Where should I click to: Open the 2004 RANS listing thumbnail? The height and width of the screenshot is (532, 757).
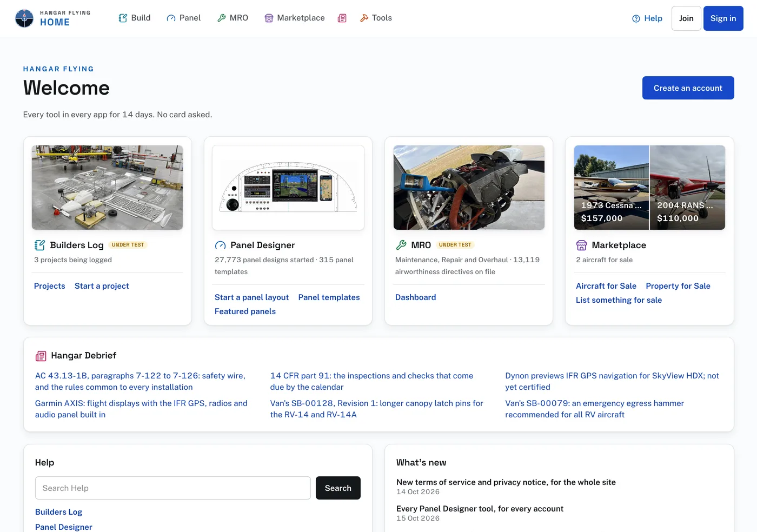coord(688,188)
